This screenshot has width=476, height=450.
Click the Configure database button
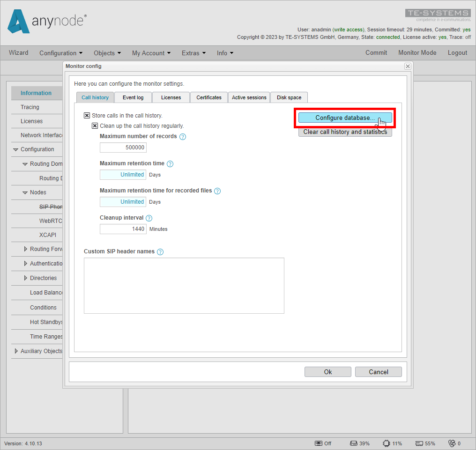345,118
